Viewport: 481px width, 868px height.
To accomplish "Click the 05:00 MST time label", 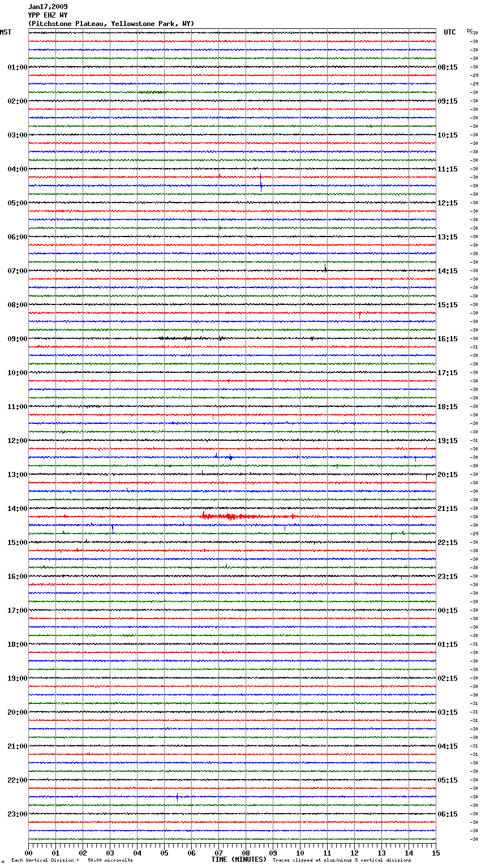I will point(18,203).
